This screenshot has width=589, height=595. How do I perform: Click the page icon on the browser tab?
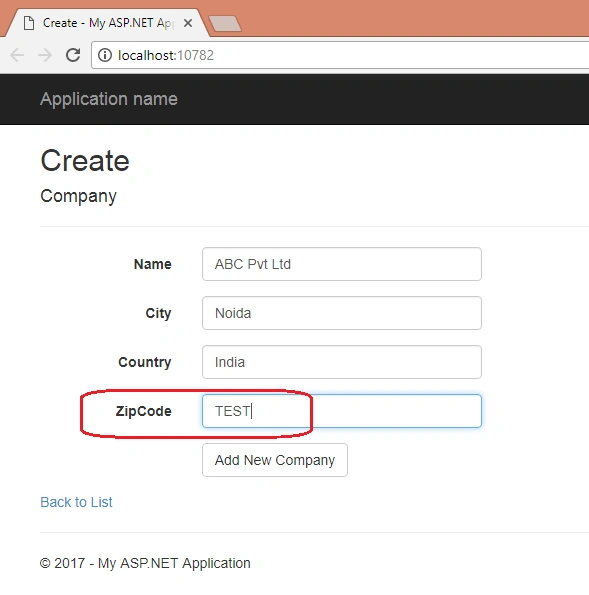click(29, 23)
